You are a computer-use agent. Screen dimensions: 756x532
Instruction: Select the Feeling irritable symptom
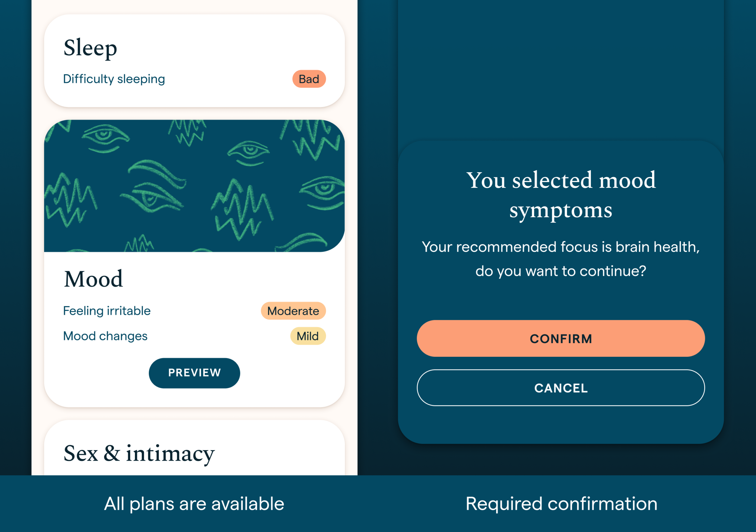tap(107, 311)
